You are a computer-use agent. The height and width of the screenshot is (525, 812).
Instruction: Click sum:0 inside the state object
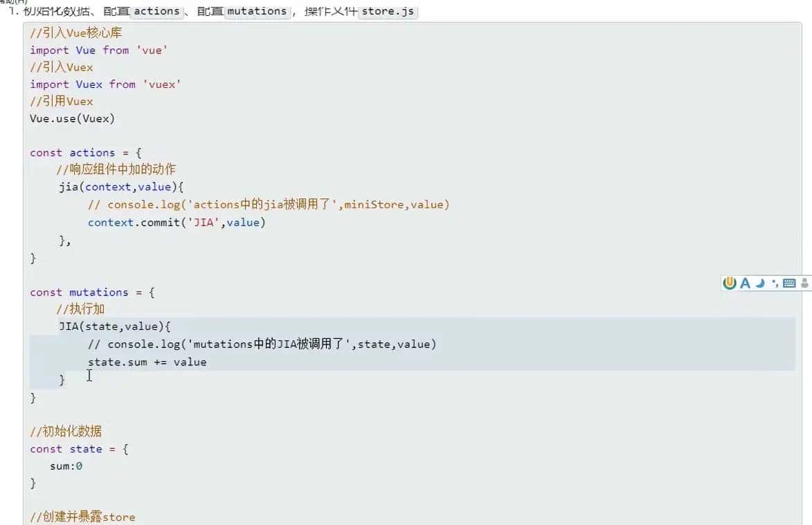[66, 466]
